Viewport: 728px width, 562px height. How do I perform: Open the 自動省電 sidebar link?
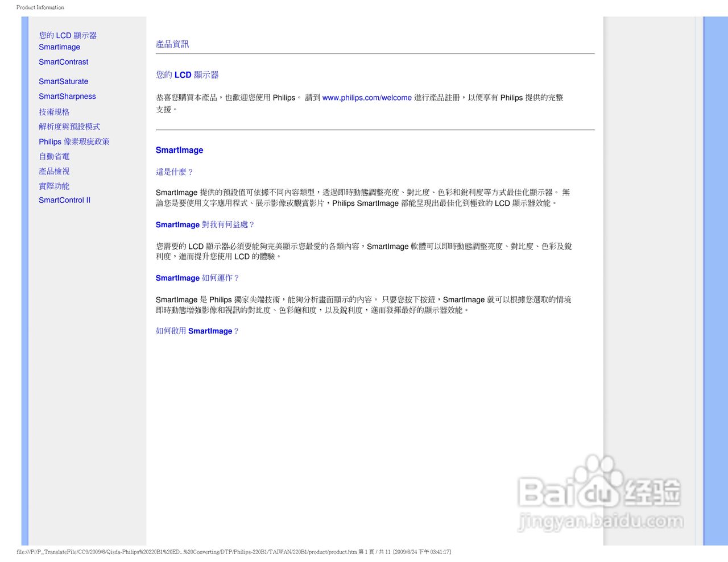54,156
